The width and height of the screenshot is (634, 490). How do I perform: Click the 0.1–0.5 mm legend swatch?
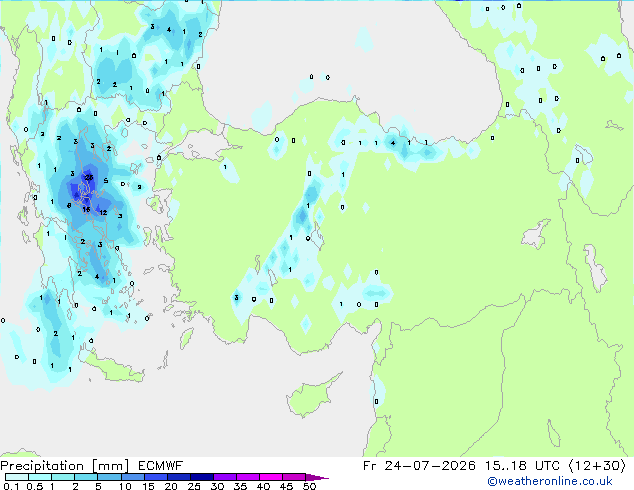pyautogui.click(x=17, y=477)
